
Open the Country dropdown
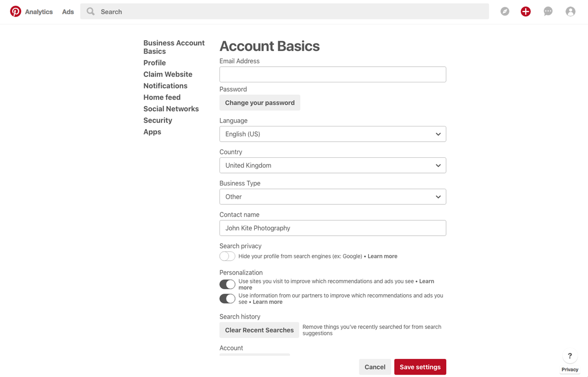(333, 165)
